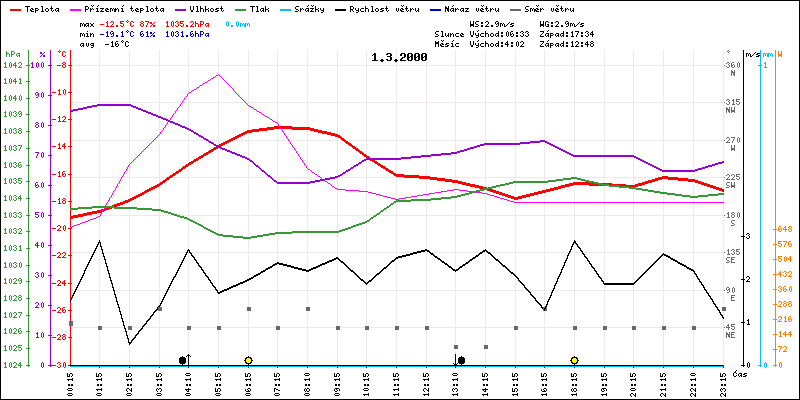
Task: Click the sunrise sun icon near 06:15
Action: coord(248,360)
